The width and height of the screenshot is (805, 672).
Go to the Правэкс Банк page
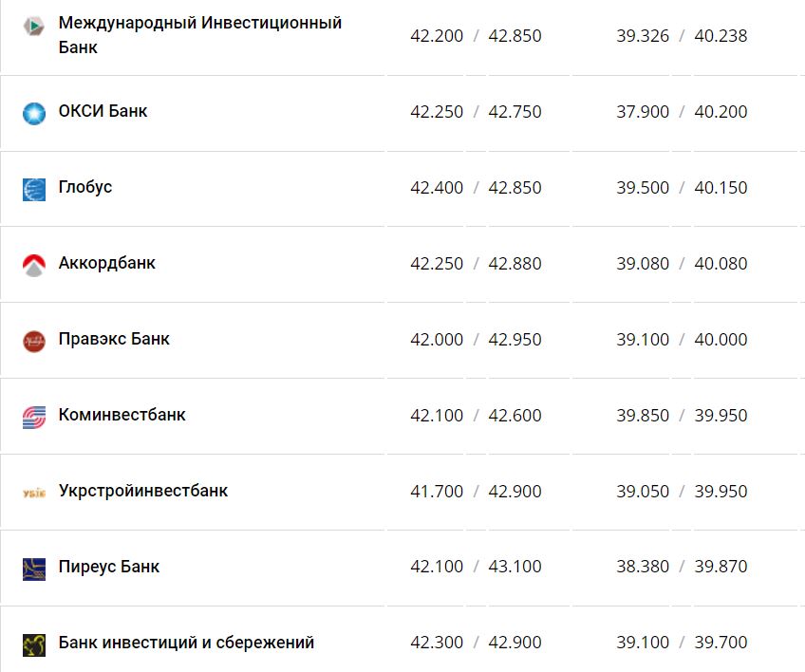(x=114, y=339)
